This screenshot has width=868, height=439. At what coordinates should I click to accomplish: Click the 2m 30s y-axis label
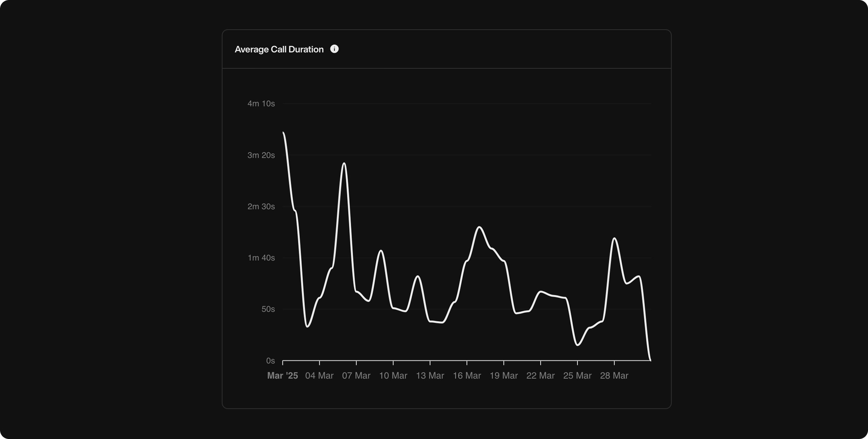(261, 206)
